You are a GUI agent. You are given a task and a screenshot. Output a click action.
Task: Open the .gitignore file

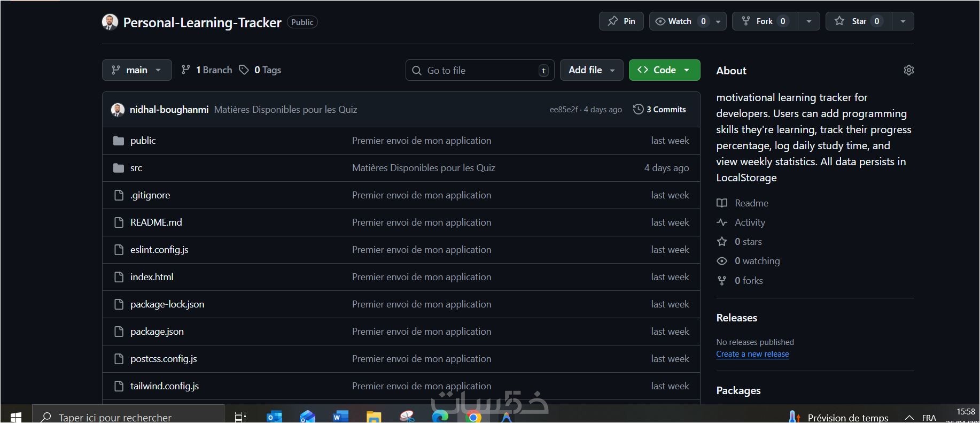tap(150, 195)
